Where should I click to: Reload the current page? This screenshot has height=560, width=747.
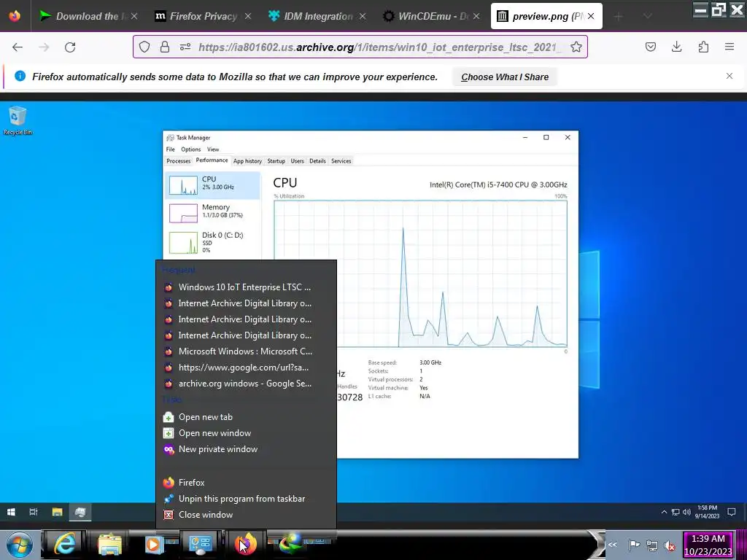coord(70,47)
